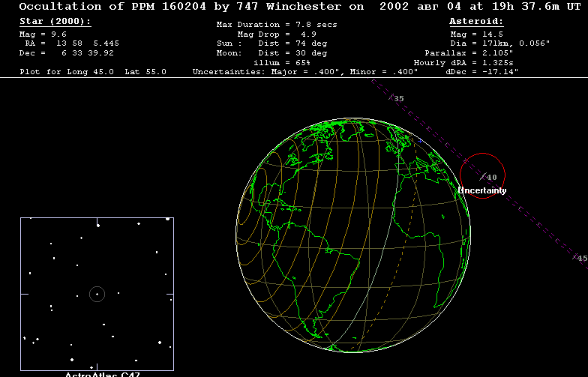Click the time tick label '35' on path

(x=399, y=99)
